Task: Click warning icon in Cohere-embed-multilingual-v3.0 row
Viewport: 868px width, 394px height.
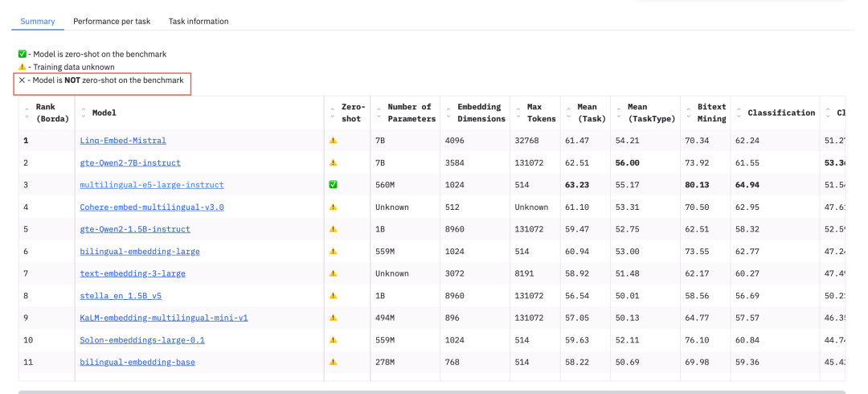Action: coord(333,207)
